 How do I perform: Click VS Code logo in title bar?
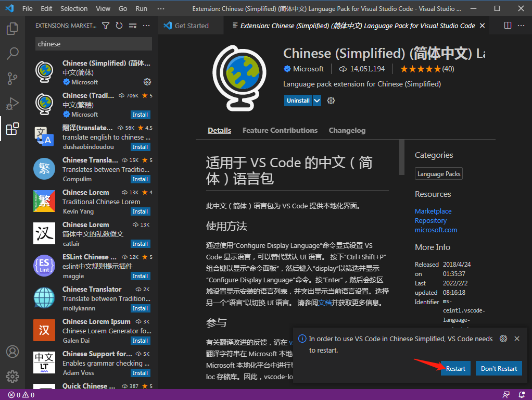pos(9,8)
